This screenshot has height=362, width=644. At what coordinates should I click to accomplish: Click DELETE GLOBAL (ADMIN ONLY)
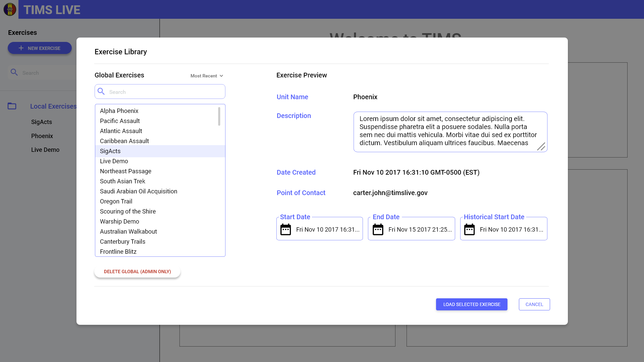pos(137,271)
